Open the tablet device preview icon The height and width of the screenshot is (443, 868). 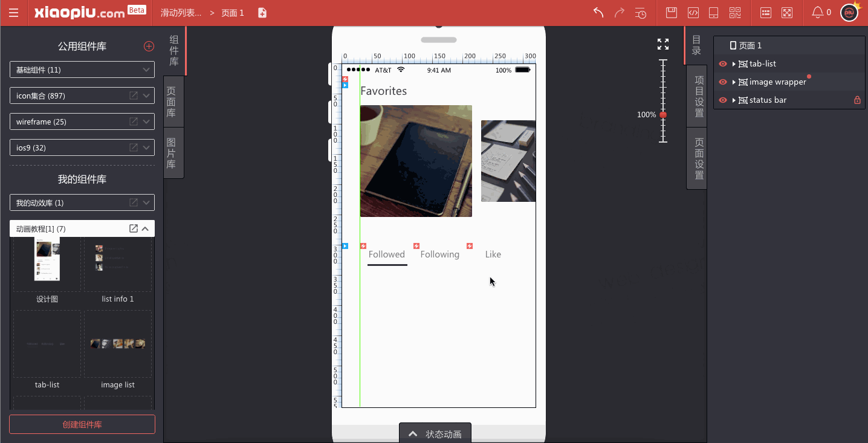coord(713,13)
